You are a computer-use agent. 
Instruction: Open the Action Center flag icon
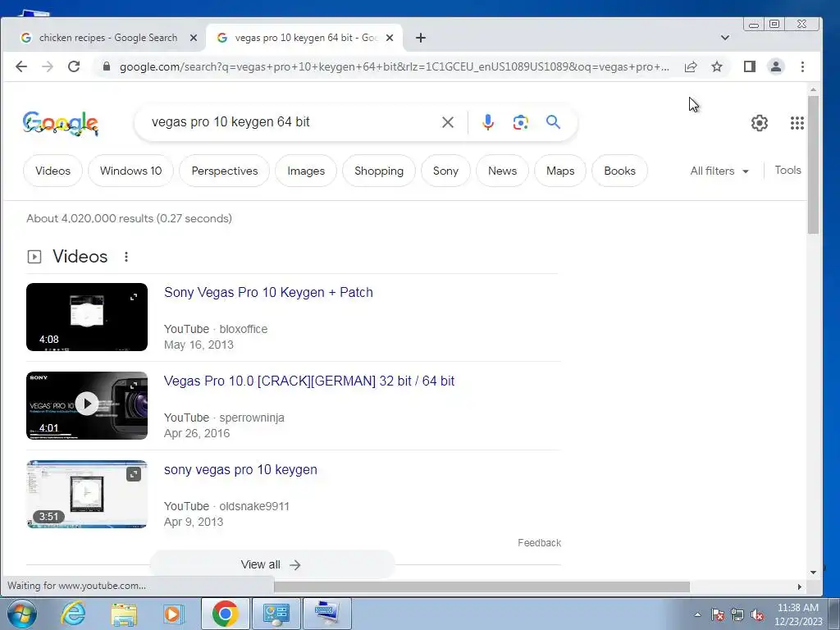(x=718, y=614)
